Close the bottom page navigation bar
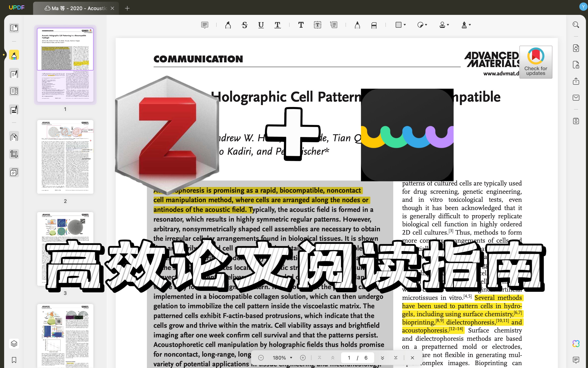The height and width of the screenshot is (368, 588). 412,357
